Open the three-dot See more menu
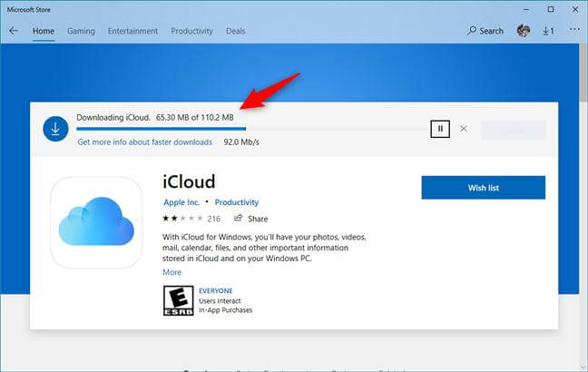The image size is (588, 372). [573, 31]
